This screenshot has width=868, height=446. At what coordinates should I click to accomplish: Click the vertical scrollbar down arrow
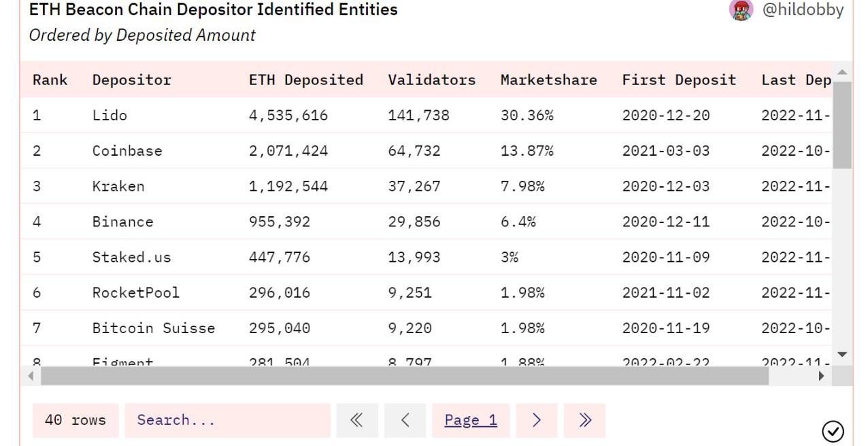pos(842,354)
